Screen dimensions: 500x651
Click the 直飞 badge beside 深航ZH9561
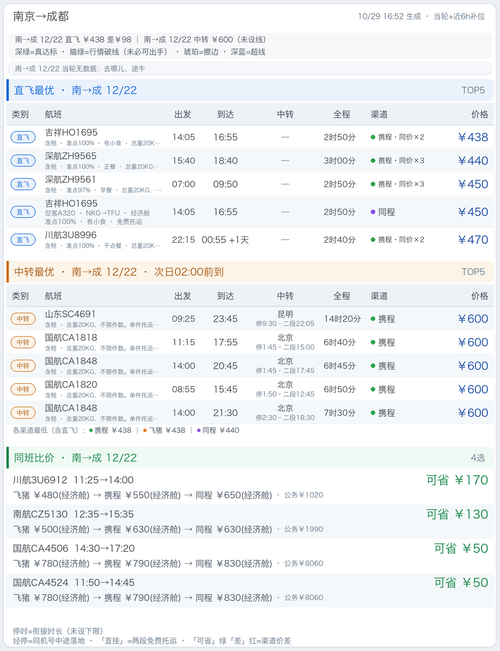click(x=23, y=184)
